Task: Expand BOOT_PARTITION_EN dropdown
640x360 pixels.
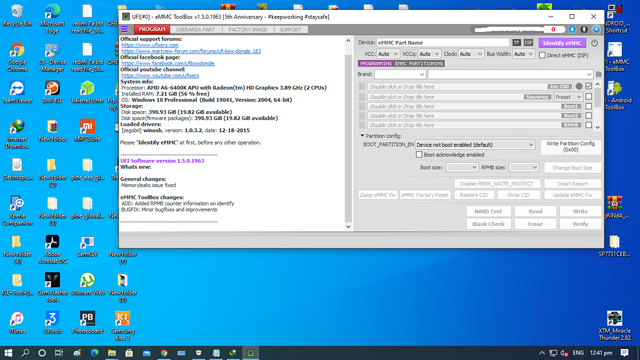Action: 475,145
